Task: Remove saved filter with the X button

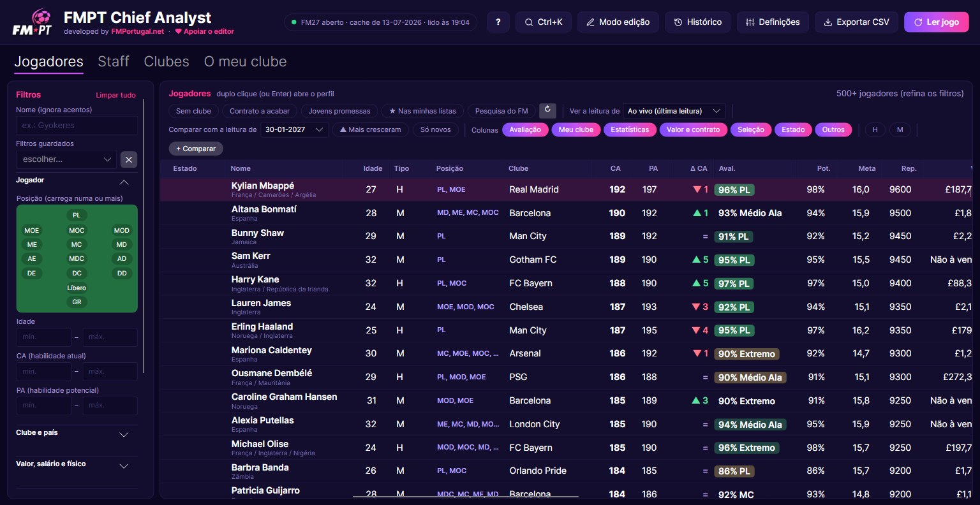Action: pos(129,159)
